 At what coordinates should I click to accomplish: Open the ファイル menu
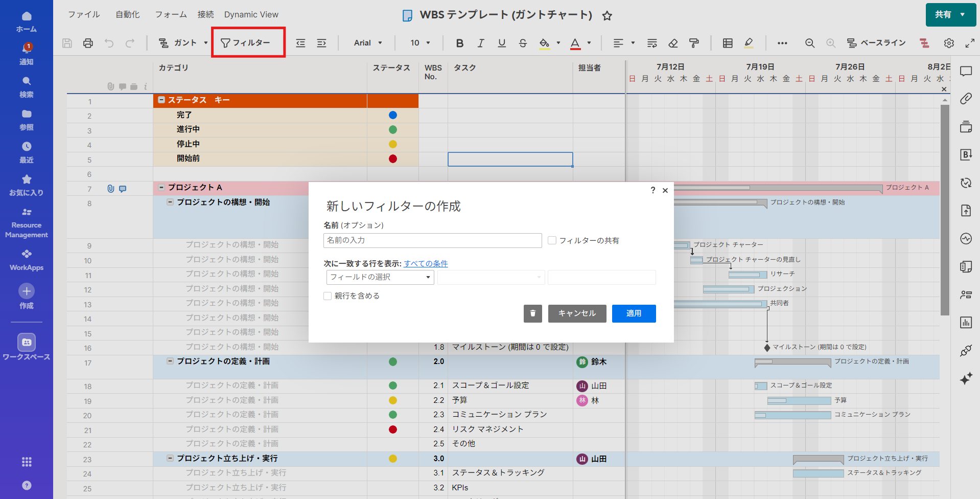[84, 14]
